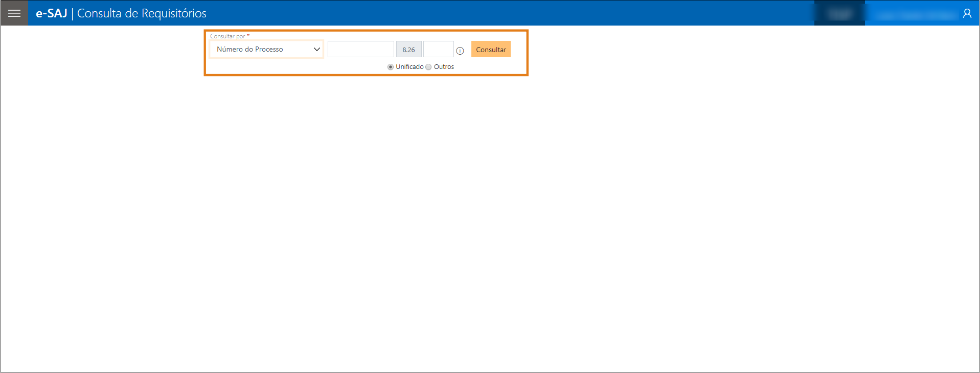Open the hamburger menu icon
The image size is (980, 373).
point(14,13)
